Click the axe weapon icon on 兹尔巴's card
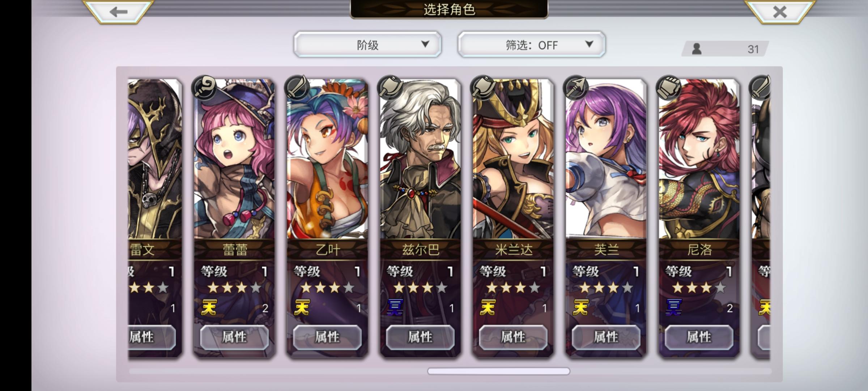868x391 pixels. pyautogui.click(x=390, y=87)
